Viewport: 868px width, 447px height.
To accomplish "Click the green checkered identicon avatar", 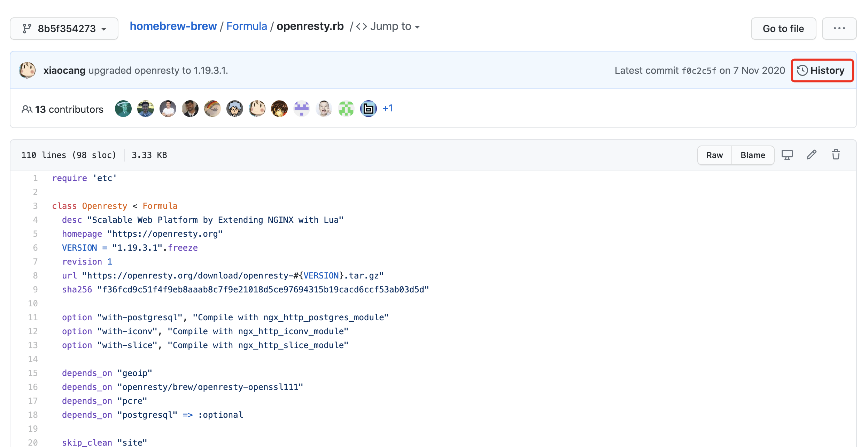I will point(346,109).
